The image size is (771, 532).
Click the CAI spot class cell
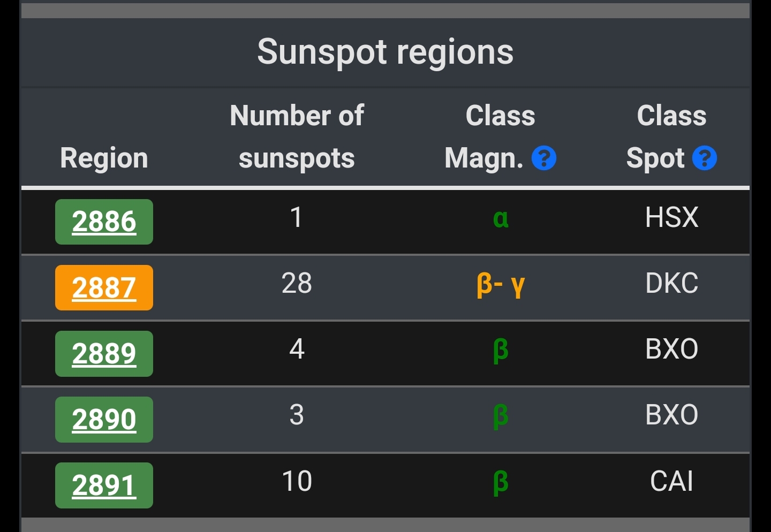click(671, 481)
